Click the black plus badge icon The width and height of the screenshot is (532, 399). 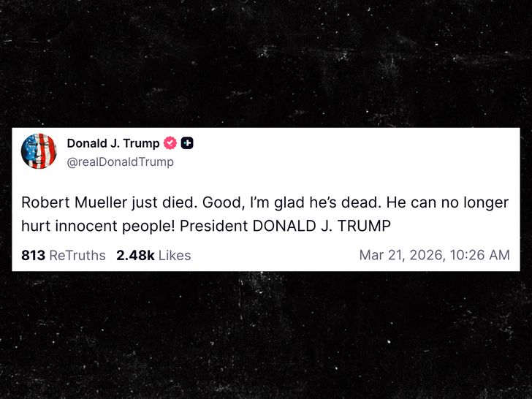187,143
